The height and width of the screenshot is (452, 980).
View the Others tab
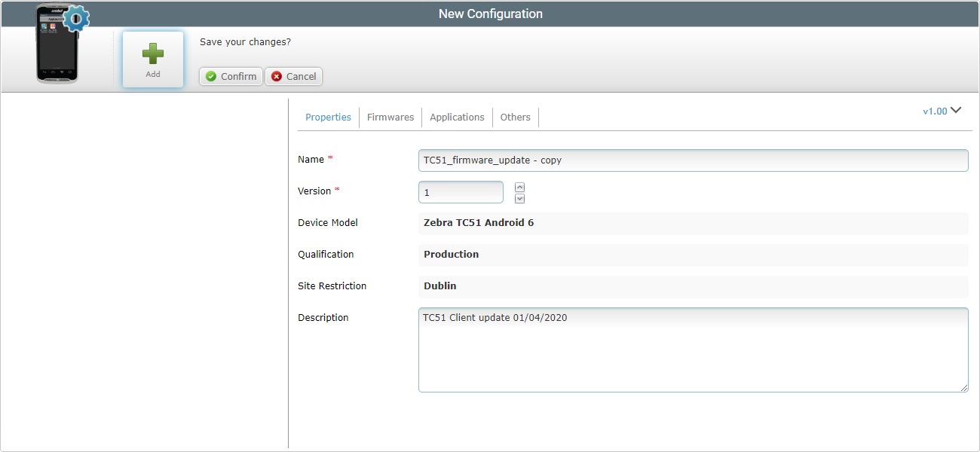pos(515,117)
